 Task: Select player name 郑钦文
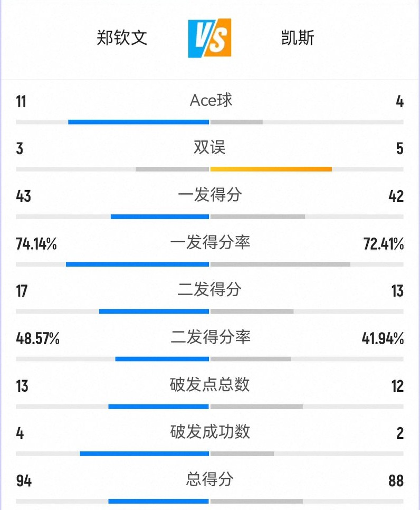pyautogui.click(x=122, y=38)
